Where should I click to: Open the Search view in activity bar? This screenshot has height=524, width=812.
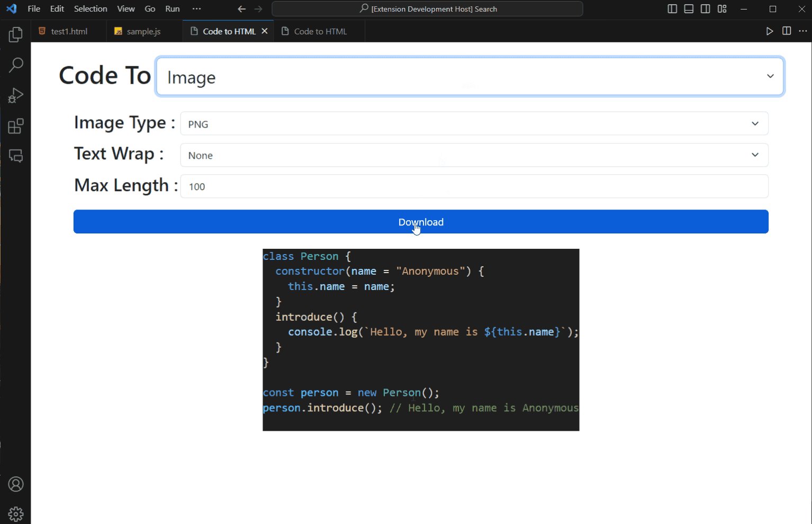click(x=16, y=65)
